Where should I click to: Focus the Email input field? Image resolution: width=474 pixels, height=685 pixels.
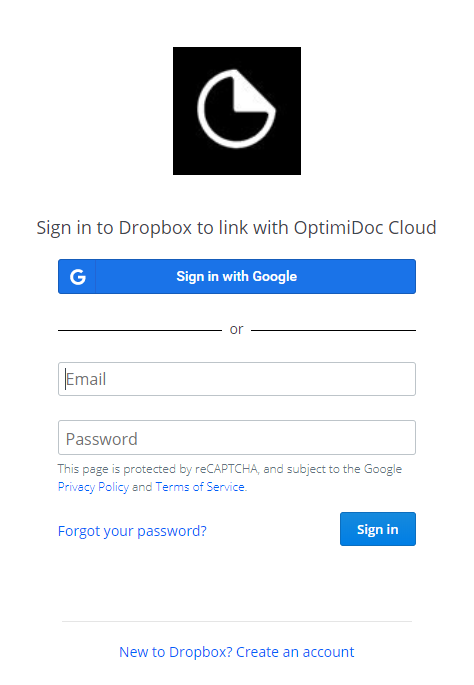[237, 379]
